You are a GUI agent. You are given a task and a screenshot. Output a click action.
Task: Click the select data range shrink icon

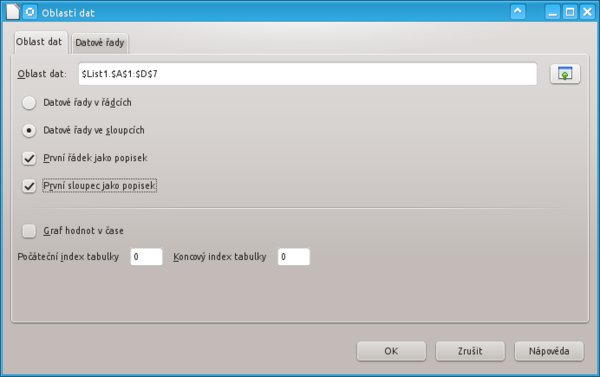(x=565, y=73)
